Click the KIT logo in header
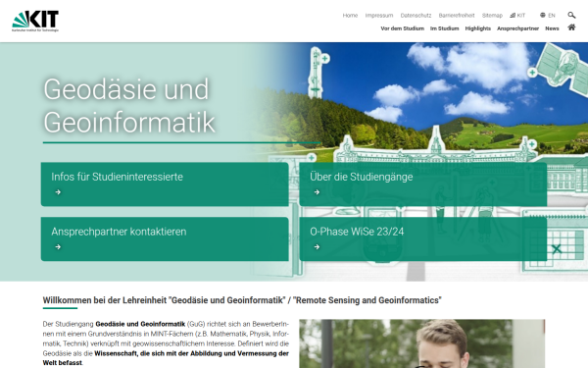 (x=35, y=21)
